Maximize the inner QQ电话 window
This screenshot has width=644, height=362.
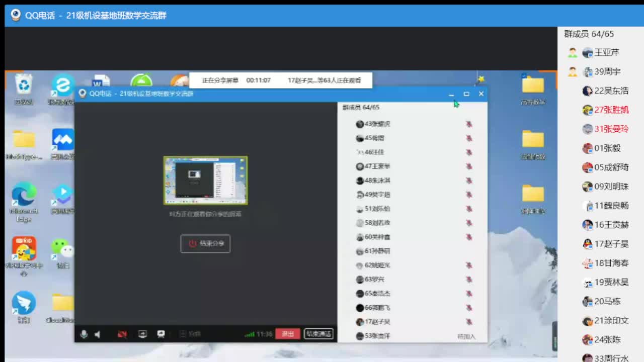[466, 94]
